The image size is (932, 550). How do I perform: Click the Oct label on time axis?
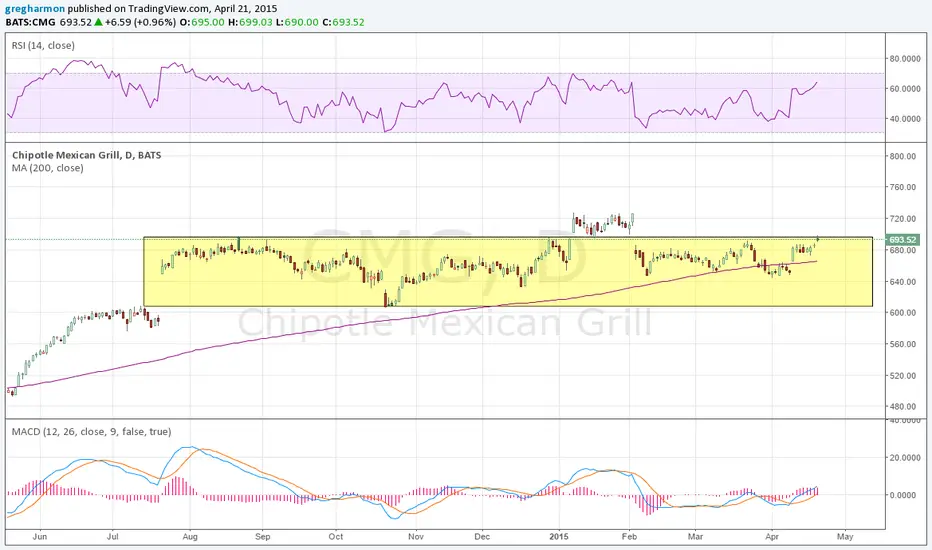pyautogui.click(x=336, y=536)
